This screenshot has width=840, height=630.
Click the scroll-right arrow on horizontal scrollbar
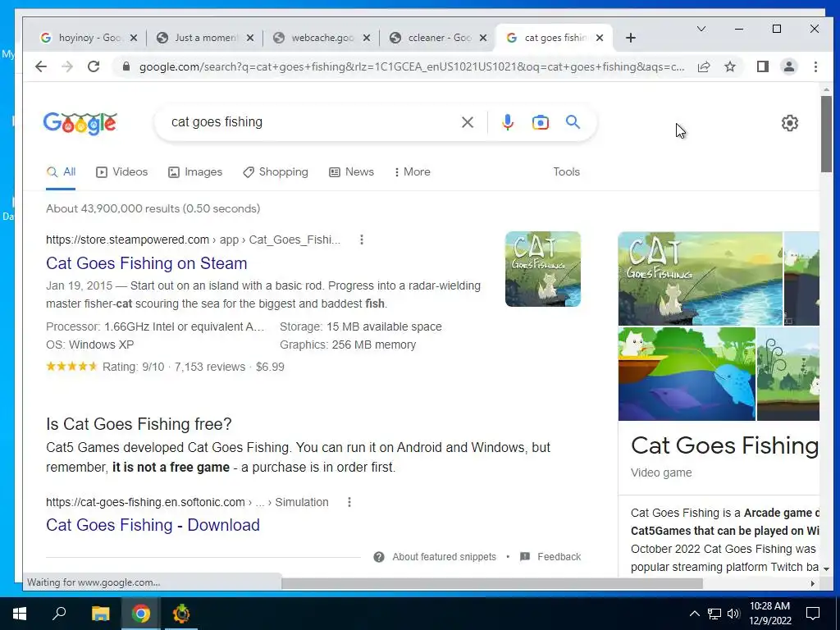tap(813, 583)
